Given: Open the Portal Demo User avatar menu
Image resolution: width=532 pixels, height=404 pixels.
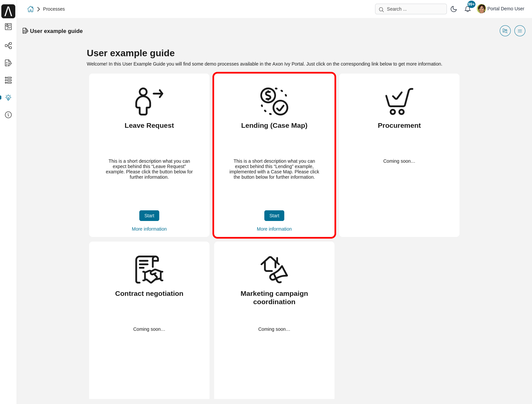Looking at the screenshot, I should tap(481, 9).
